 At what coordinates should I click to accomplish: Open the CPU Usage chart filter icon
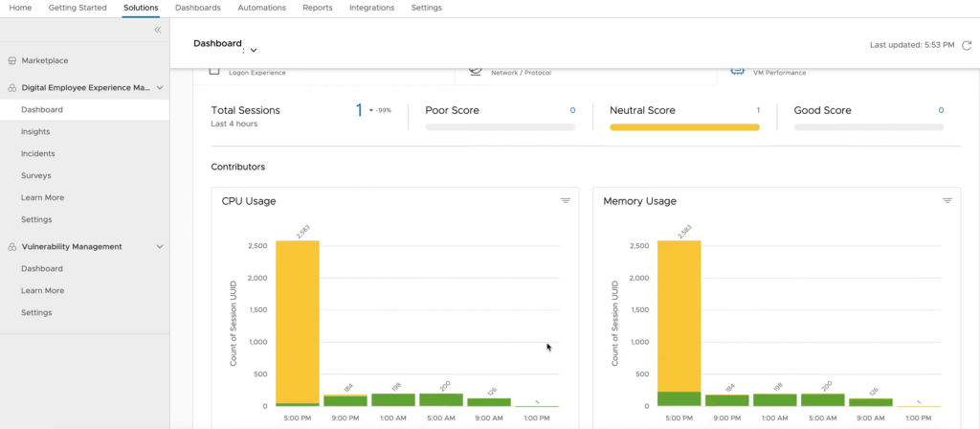tap(566, 201)
